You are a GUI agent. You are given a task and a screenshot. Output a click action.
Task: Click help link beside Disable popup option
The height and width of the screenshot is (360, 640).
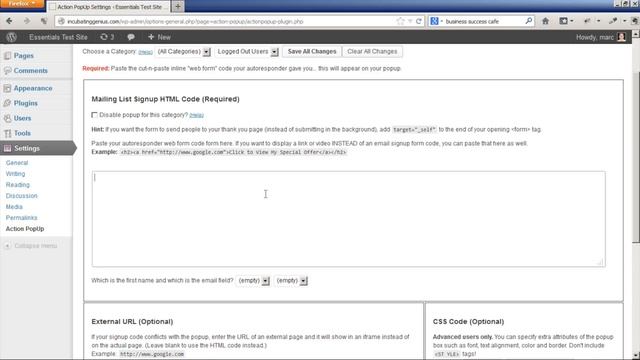[196, 116]
